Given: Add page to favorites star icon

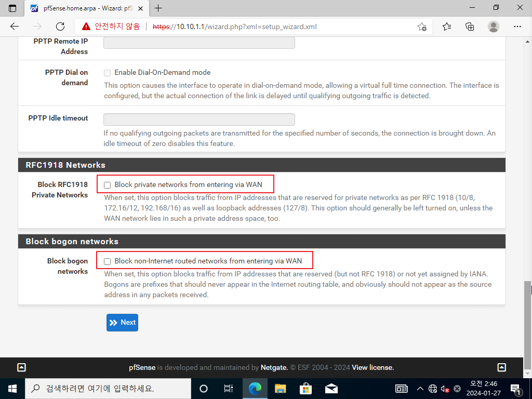Looking at the screenshot, I should [422, 27].
